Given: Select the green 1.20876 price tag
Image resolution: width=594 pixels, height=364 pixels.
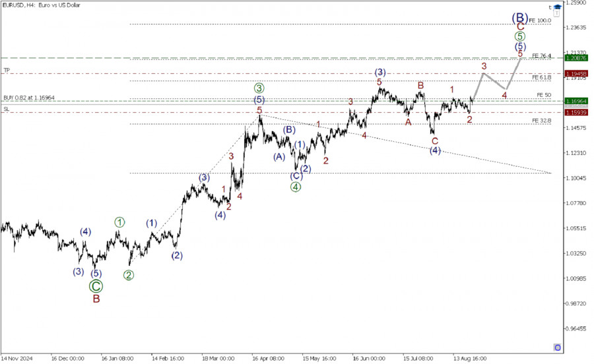Looking at the screenshot, I should [576, 58].
